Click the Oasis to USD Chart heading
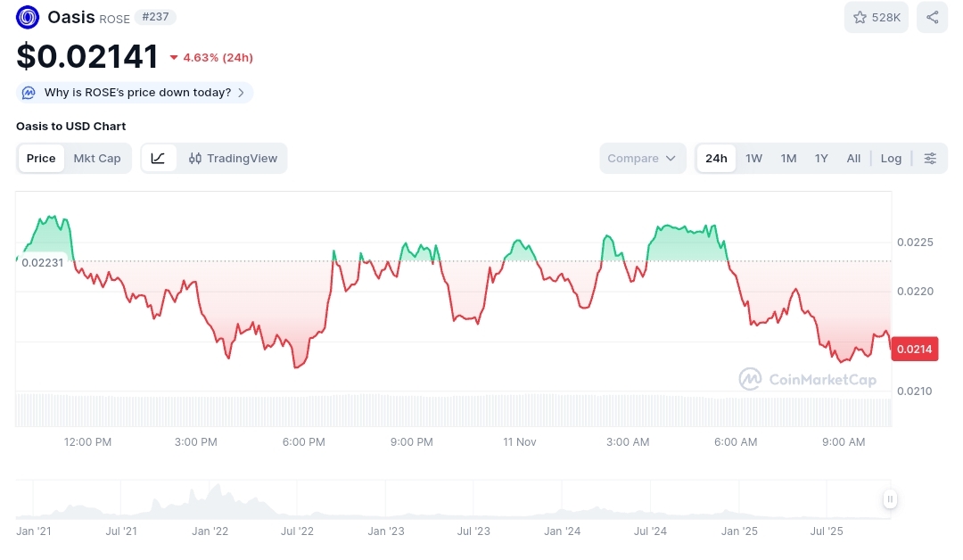Screen dimensions: 963x560 (x=70, y=127)
